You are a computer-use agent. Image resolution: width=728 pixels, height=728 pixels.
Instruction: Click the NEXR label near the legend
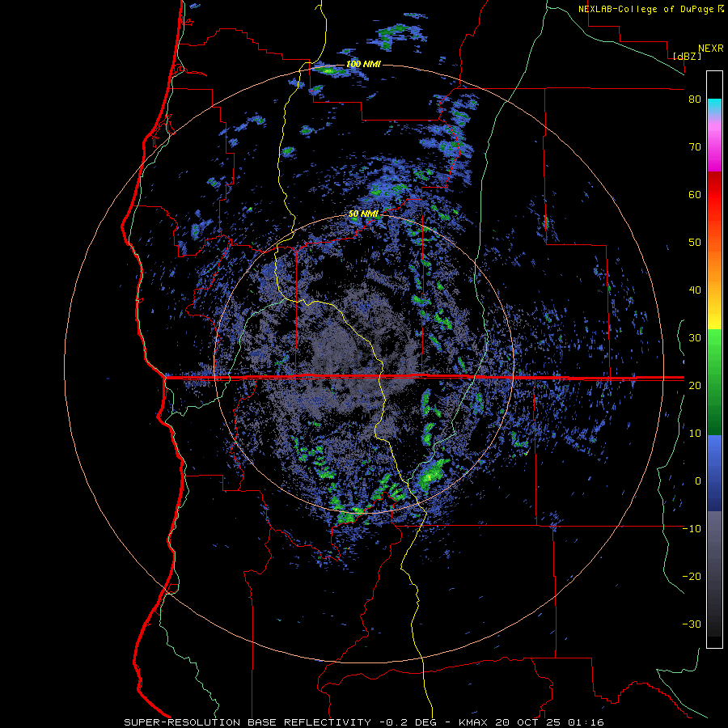point(711,49)
